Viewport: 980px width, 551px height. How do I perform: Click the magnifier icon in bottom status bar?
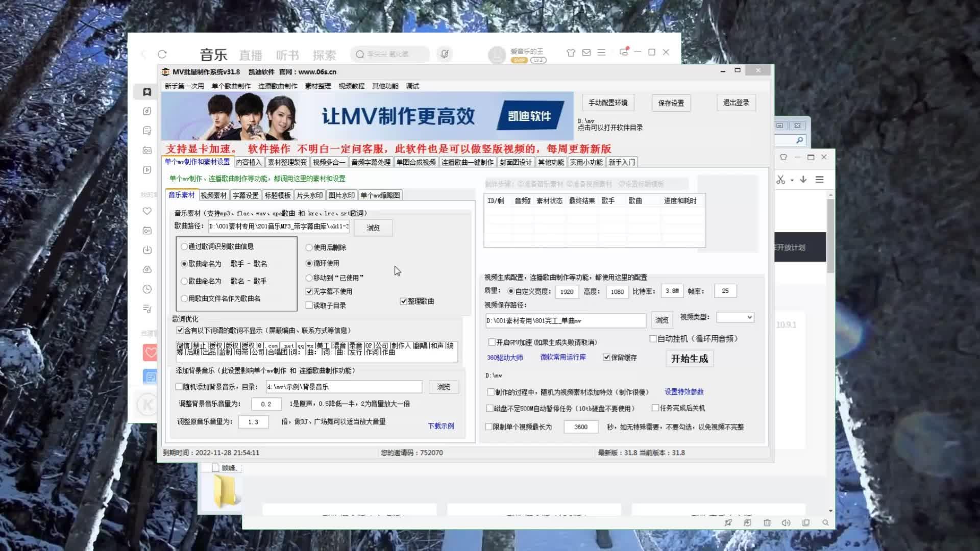point(825,522)
